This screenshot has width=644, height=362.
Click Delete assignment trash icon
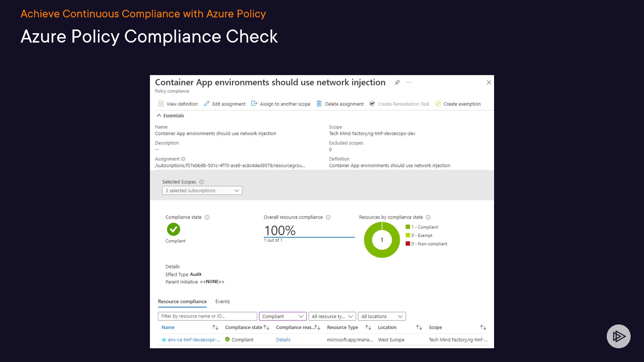tap(319, 104)
